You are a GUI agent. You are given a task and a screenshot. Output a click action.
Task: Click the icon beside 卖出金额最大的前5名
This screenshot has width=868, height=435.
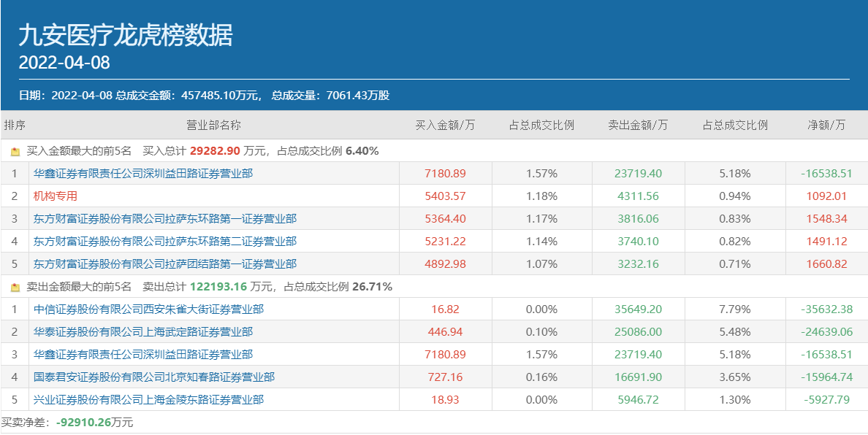click(15, 288)
